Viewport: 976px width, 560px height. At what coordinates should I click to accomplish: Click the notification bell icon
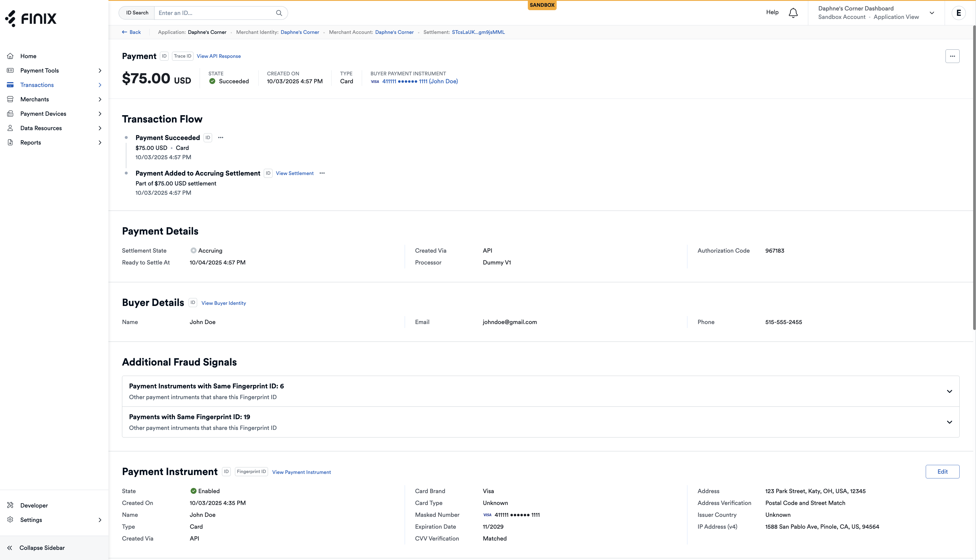(x=793, y=13)
